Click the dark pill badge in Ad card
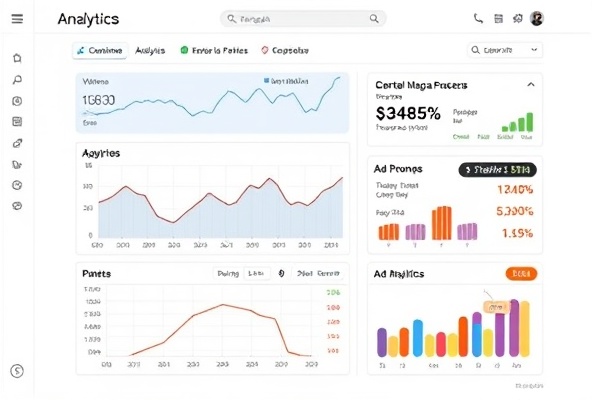This screenshot has width=592, height=400. coord(497,170)
